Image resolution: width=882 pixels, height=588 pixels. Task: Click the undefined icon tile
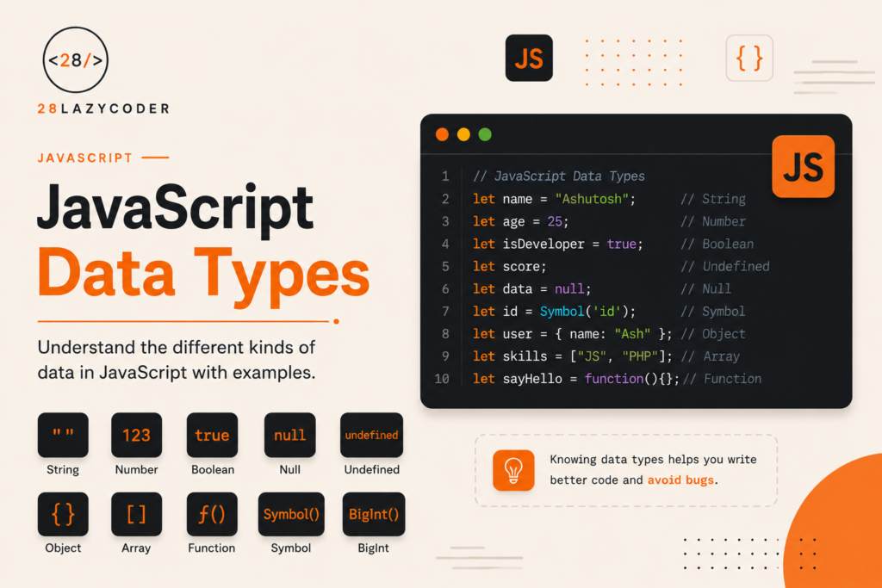click(372, 435)
